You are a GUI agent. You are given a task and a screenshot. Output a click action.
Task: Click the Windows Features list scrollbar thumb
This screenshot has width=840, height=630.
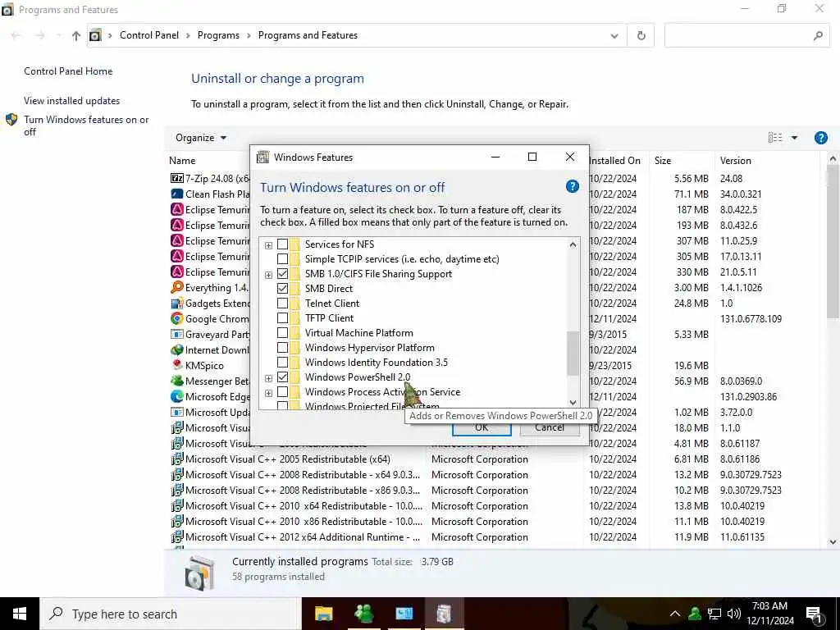573,354
